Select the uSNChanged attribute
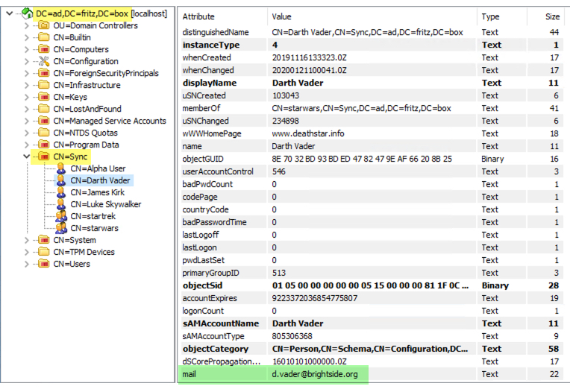 point(205,121)
